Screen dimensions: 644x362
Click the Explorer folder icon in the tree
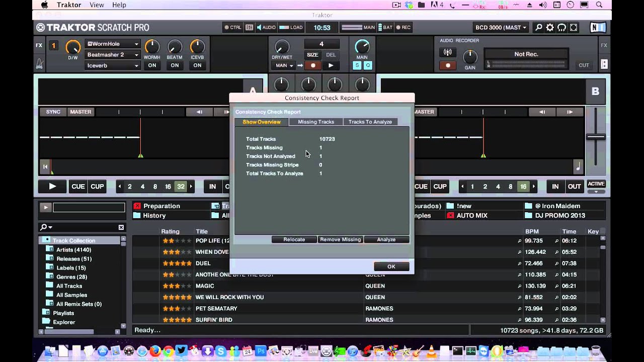pos(46,322)
